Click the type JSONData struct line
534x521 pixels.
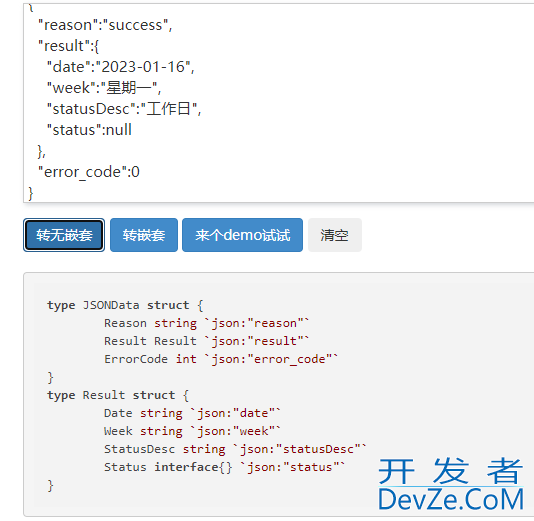[125, 305]
